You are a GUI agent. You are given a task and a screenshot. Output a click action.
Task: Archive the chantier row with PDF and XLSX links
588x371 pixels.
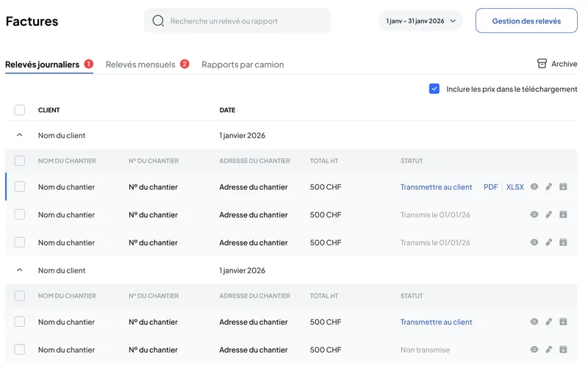(563, 187)
